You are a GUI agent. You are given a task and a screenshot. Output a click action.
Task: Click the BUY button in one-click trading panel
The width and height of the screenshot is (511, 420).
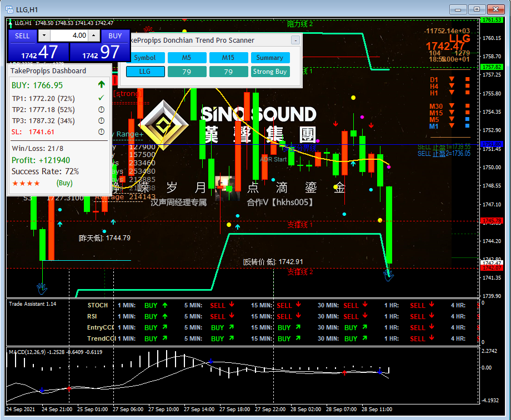[115, 36]
